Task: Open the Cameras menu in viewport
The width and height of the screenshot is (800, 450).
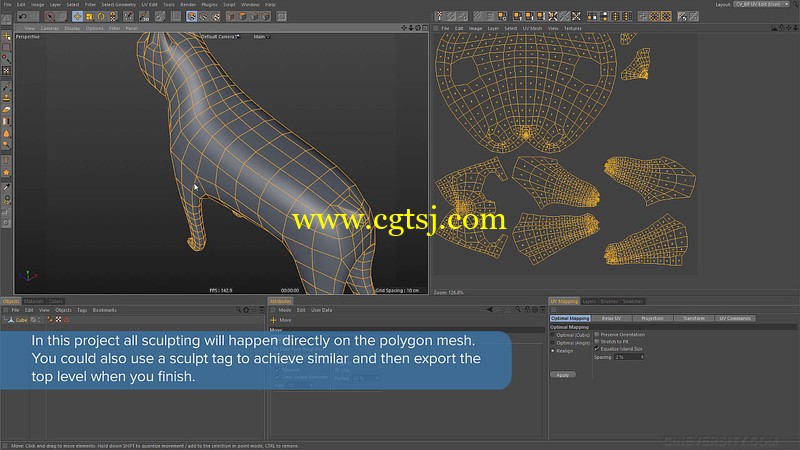Action: click(x=49, y=28)
